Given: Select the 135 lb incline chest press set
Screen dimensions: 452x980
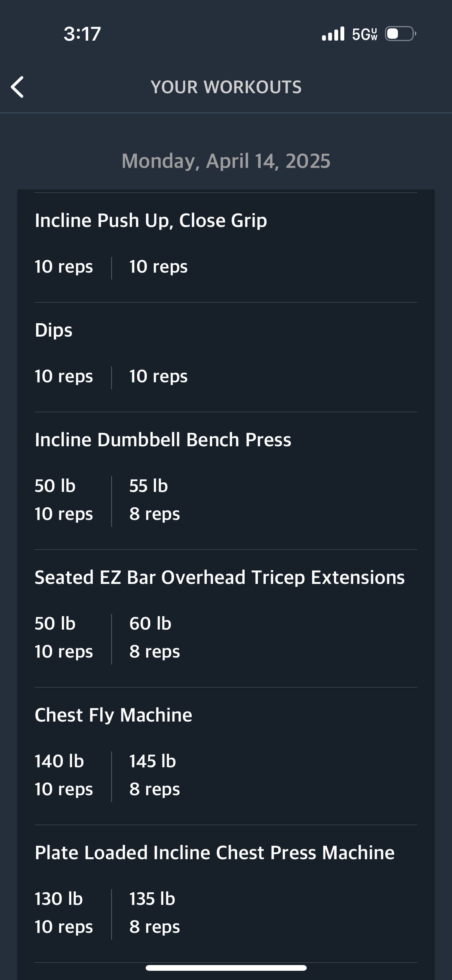Looking at the screenshot, I should pos(155,913).
